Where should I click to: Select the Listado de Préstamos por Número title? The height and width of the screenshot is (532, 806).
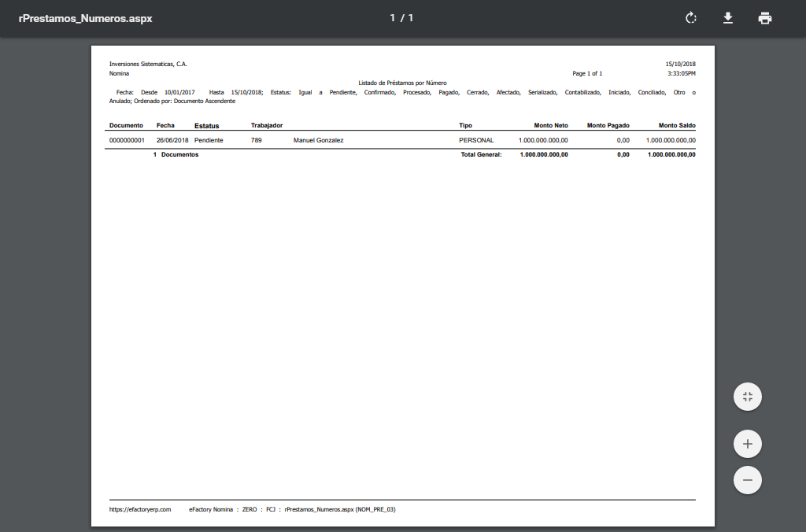pyautogui.click(x=402, y=83)
